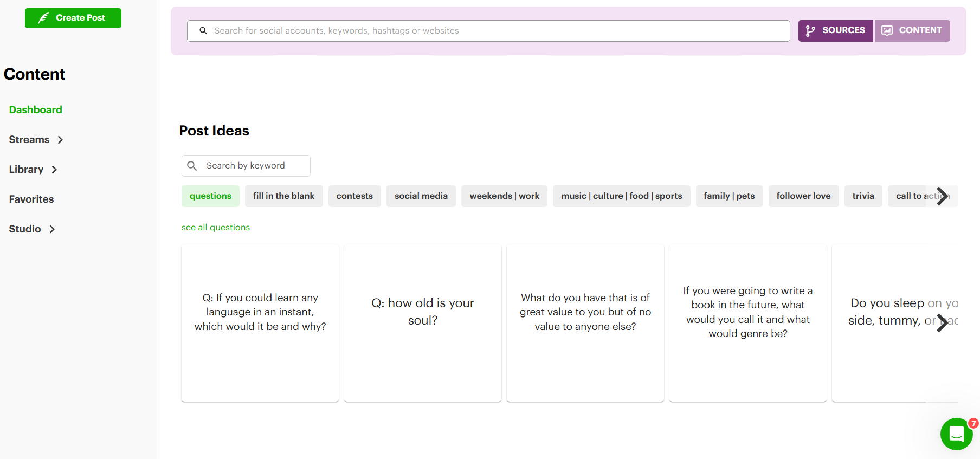The height and width of the screenshot is (459, 980).
Task: Go to Favorites in sidebar
Action: pyautogui.click(x=31, y=199)
